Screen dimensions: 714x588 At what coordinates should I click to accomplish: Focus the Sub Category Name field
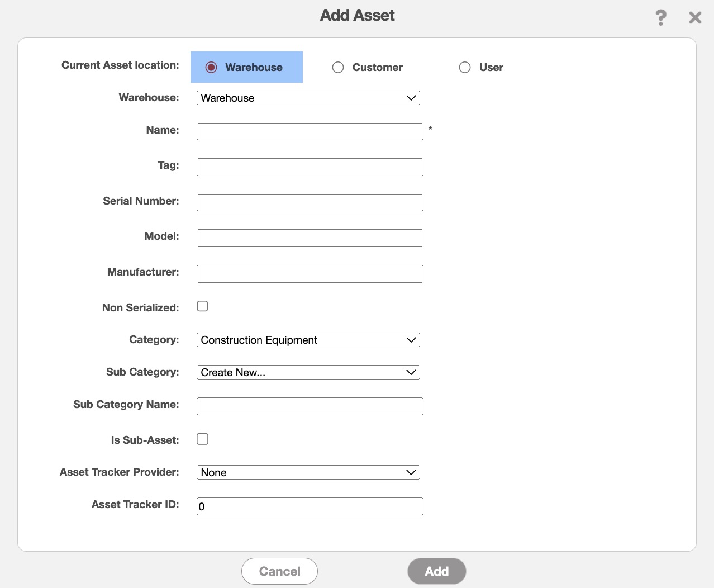tap(310, 406)
